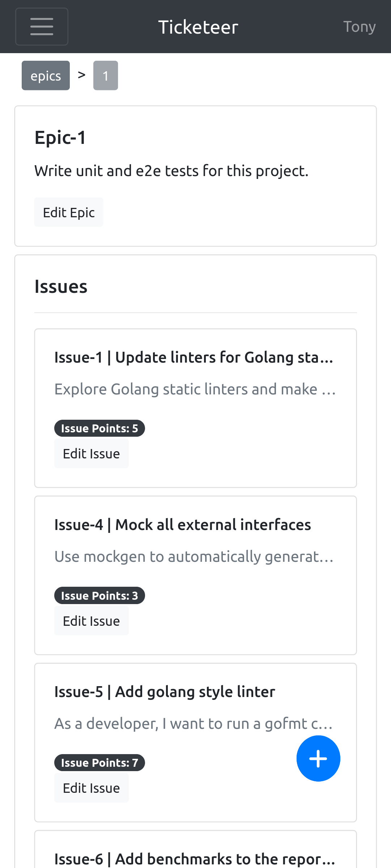Image resolution: width=391 pixels, height=868 pixels.
Task: Click Edit Issue under Issue-1
Action: click(91, 453)
